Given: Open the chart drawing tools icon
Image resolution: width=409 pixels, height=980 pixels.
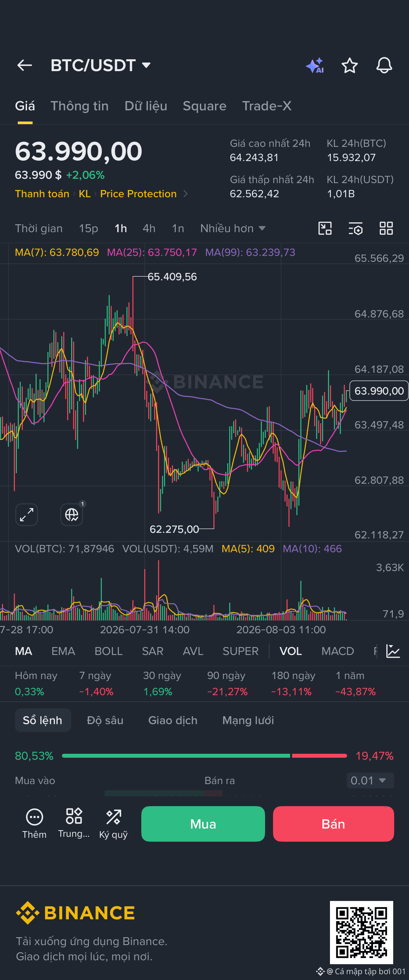Looking at the screenshot, I should [x=325, y=228].
